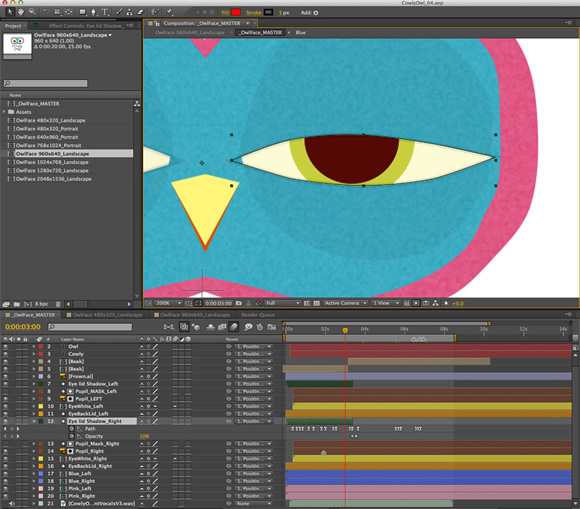Click the 0:00:03:00 current time display
This screenshot has width=580, height=509.
[x=23, y=327]
